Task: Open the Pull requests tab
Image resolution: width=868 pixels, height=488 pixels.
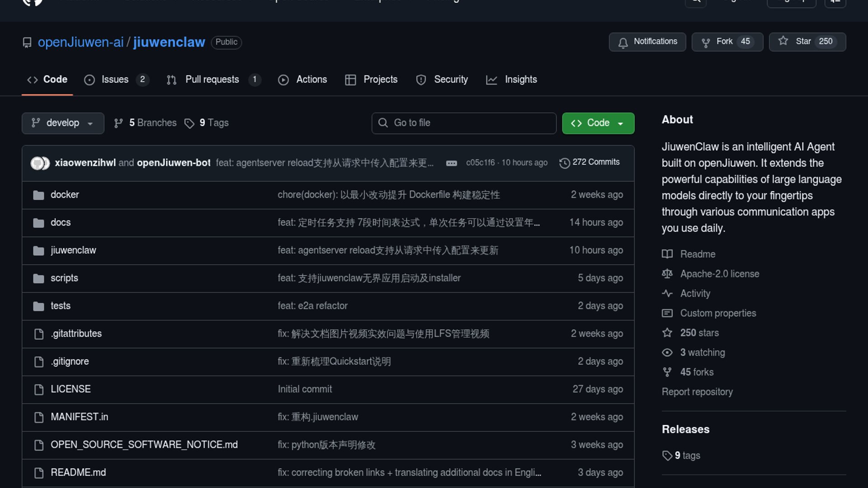Action: [x=212, y=80]
